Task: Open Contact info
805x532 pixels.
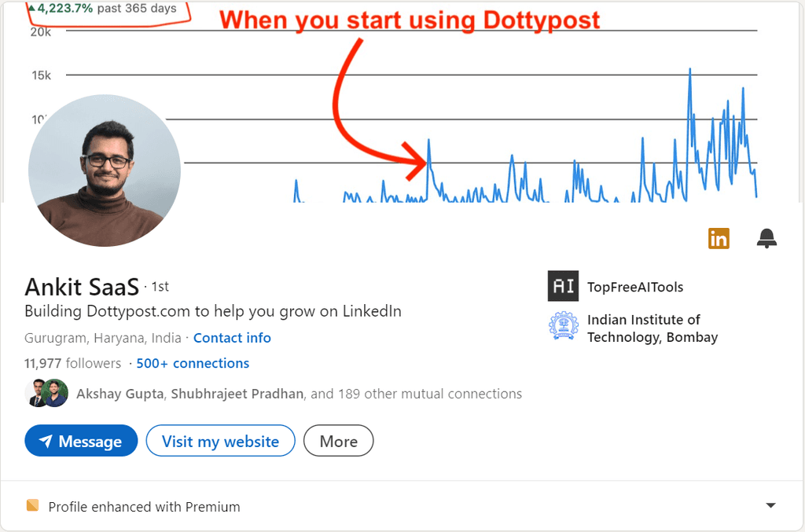Action: pyautogui.click(x=232, y=338)
